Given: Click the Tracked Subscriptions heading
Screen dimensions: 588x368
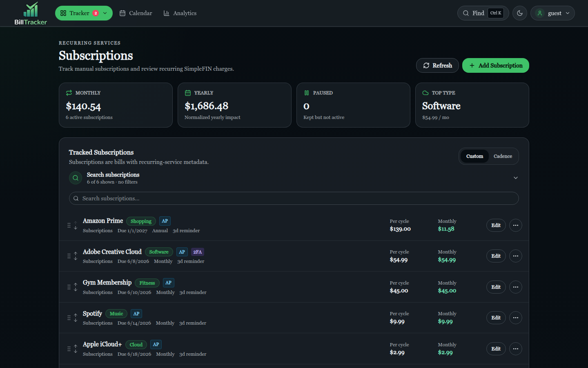Looking at the screenshot, I should 101,153.
